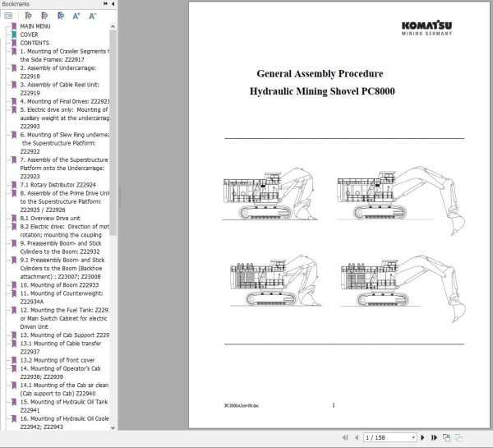Jump to last page button
The width and height of the screenshot is (493, 448).
coord(434,437)
